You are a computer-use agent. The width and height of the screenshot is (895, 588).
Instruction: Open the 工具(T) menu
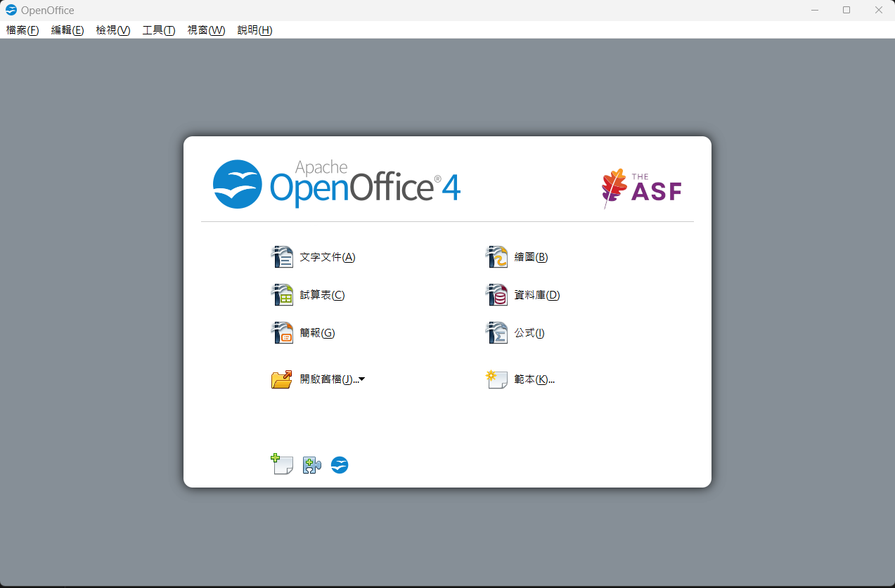159,30
